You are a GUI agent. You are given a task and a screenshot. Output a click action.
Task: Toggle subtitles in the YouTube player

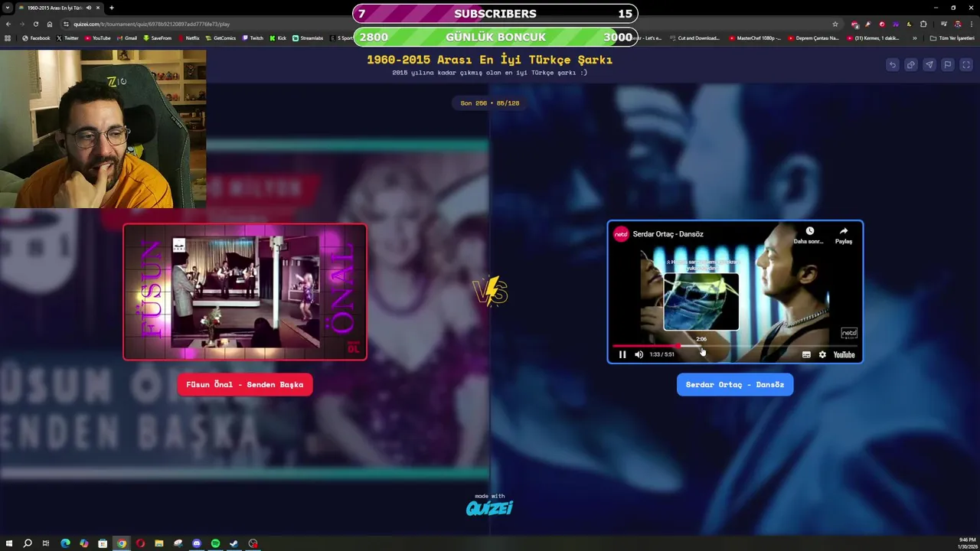tap(806, 354)
